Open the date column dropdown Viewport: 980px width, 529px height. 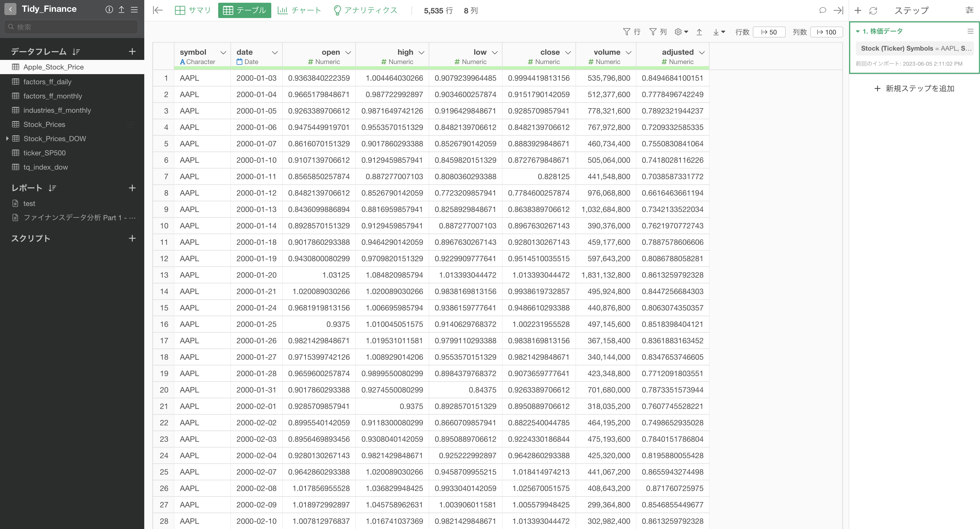[x=275, y=53]
